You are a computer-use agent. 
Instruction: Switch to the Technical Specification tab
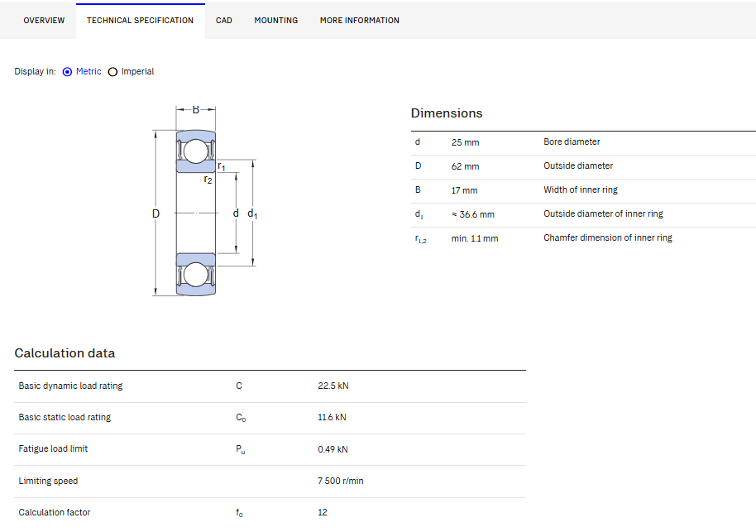[x=141, y=20]
